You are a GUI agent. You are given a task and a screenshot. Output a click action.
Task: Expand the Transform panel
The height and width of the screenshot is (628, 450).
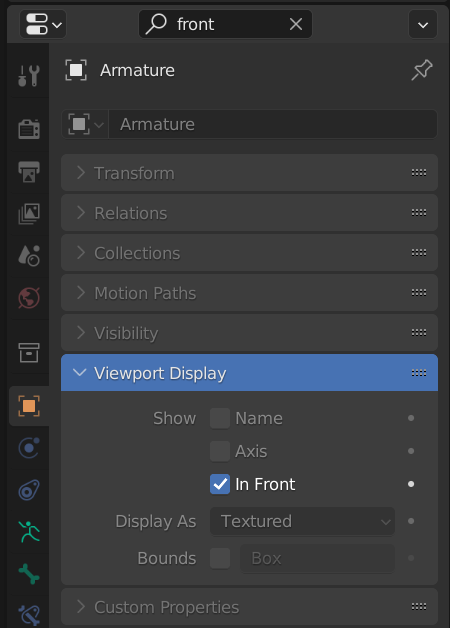[x=249, y=173]
